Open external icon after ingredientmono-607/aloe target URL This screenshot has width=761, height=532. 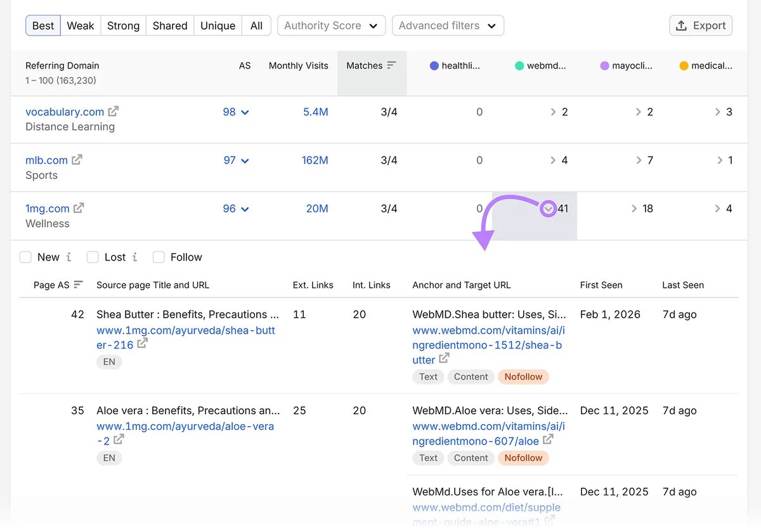[549, 439]
